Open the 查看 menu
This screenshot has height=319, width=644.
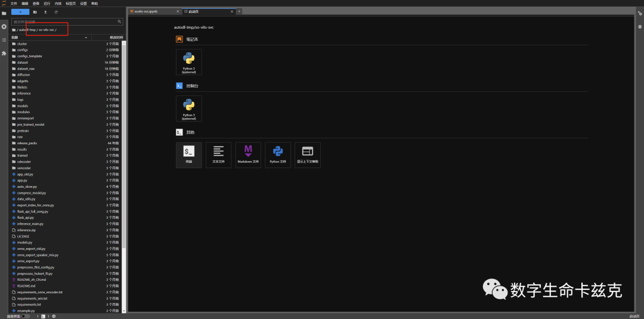(x=36, y=4)
